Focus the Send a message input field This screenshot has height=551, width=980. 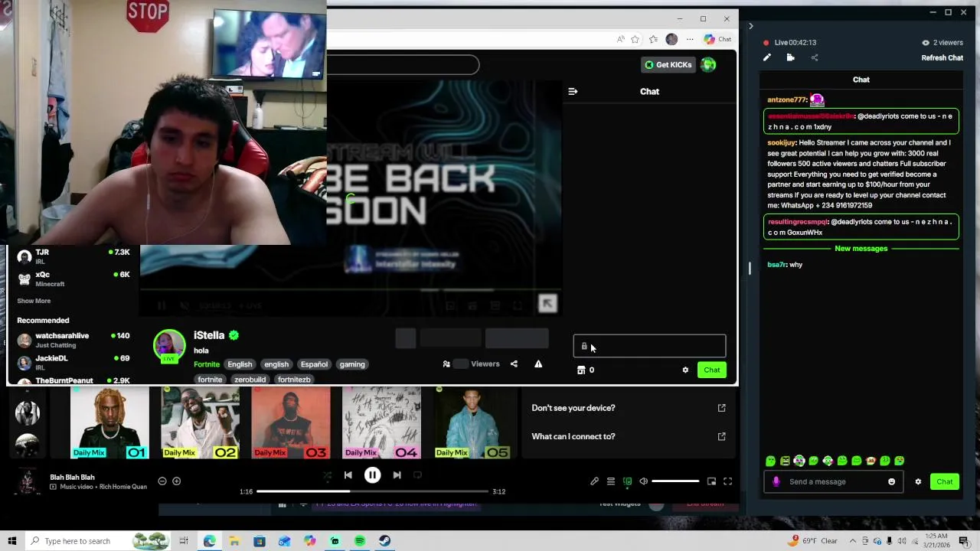(x=833, y=481)
